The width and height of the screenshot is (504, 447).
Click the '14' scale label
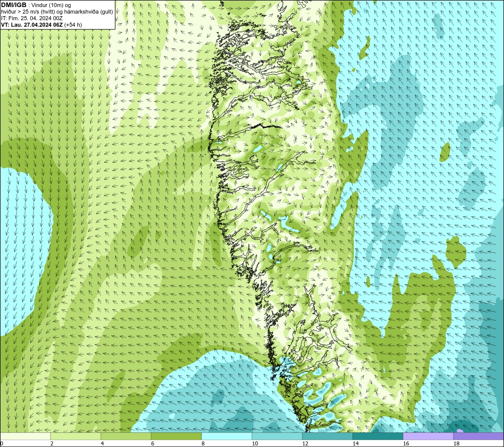click(355, 444)
